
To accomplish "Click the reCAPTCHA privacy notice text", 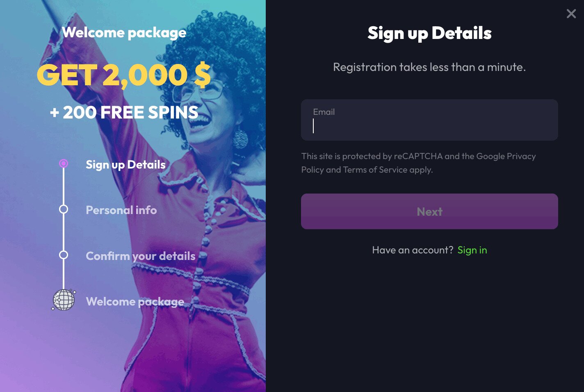I will pyautogui.click(x=418, y=163).
